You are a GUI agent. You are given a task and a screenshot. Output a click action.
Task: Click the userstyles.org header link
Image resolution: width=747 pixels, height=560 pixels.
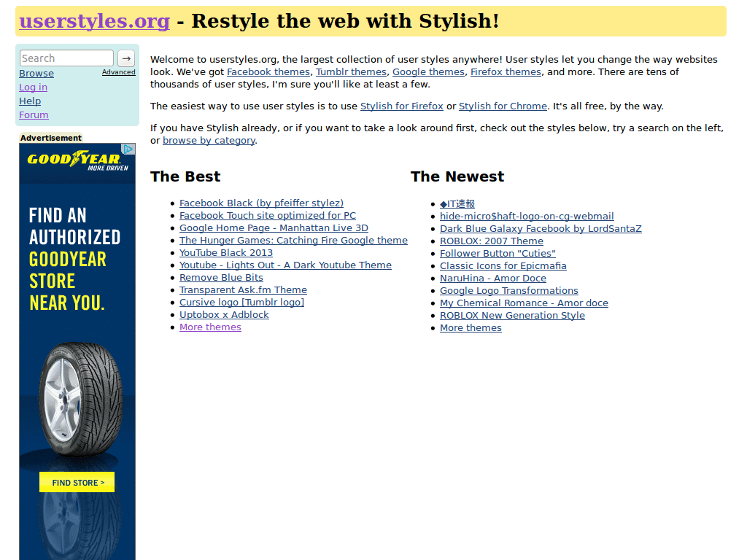[94, 21]
